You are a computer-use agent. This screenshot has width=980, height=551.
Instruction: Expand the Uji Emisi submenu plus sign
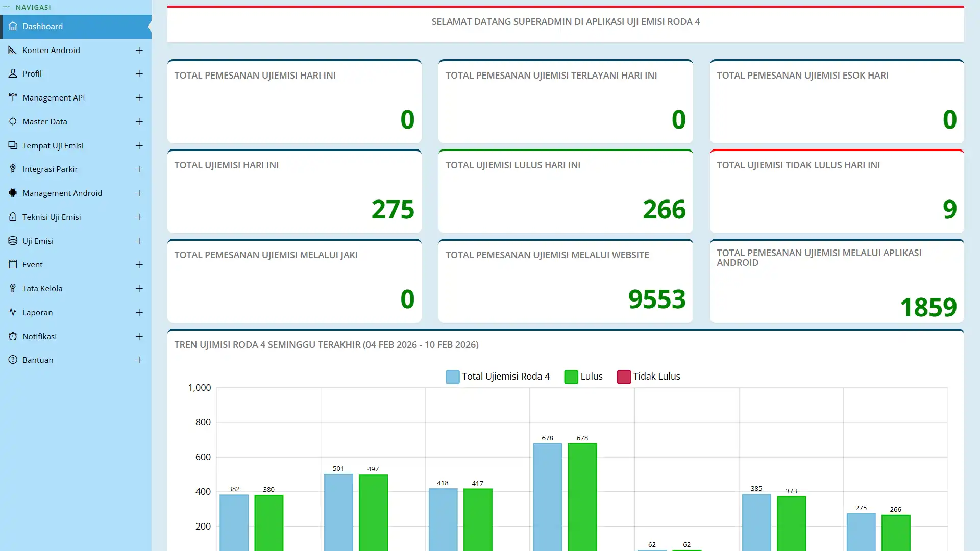pyautogui.click(x=139, y=241)
